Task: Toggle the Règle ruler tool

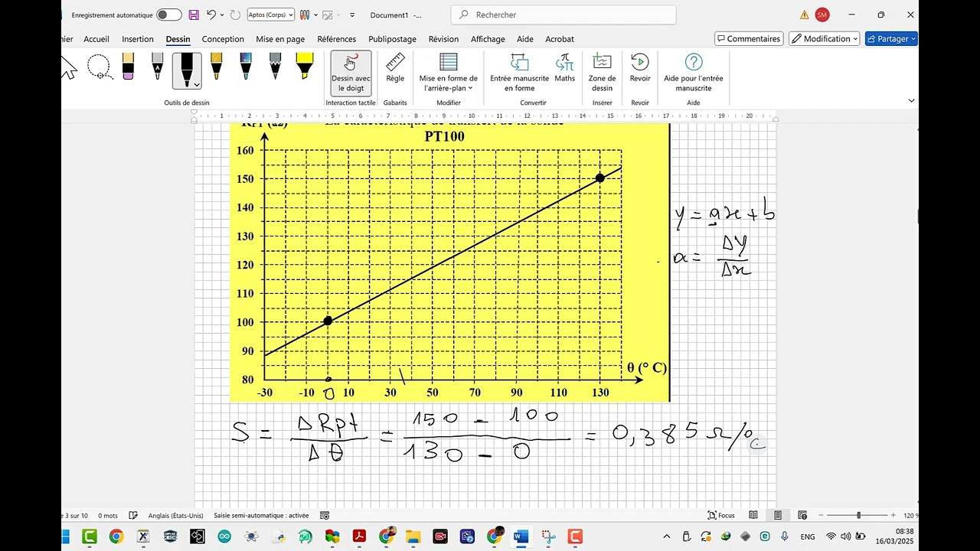Action: [395, 69]
